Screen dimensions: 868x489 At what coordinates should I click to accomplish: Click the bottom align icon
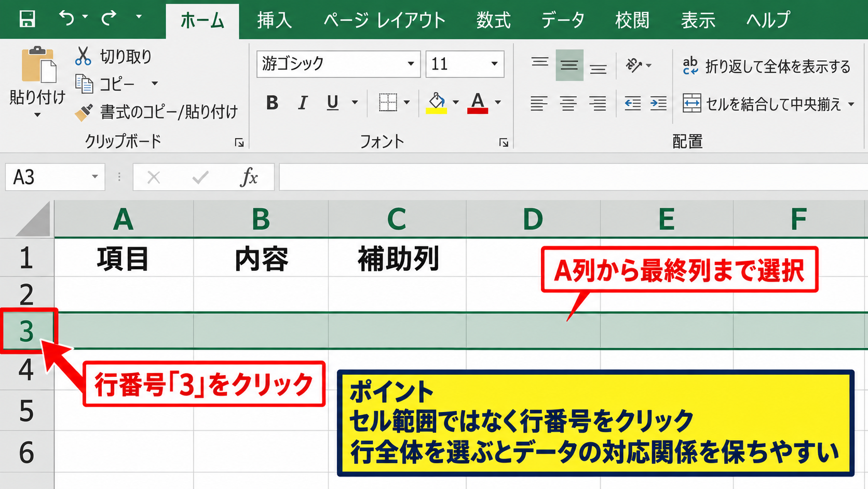[598, 68]
